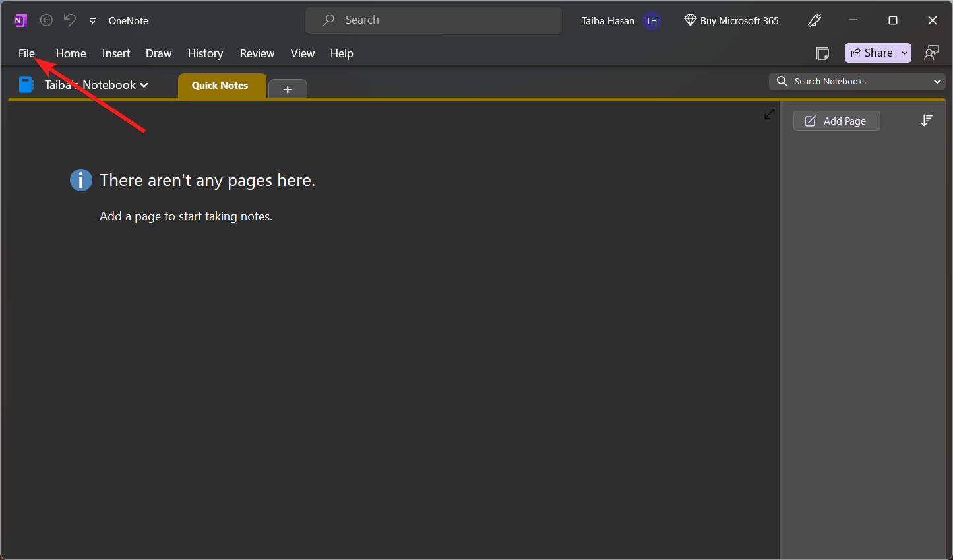
Task: Open the Comments person icon
Action: click(x=931, y=53)
